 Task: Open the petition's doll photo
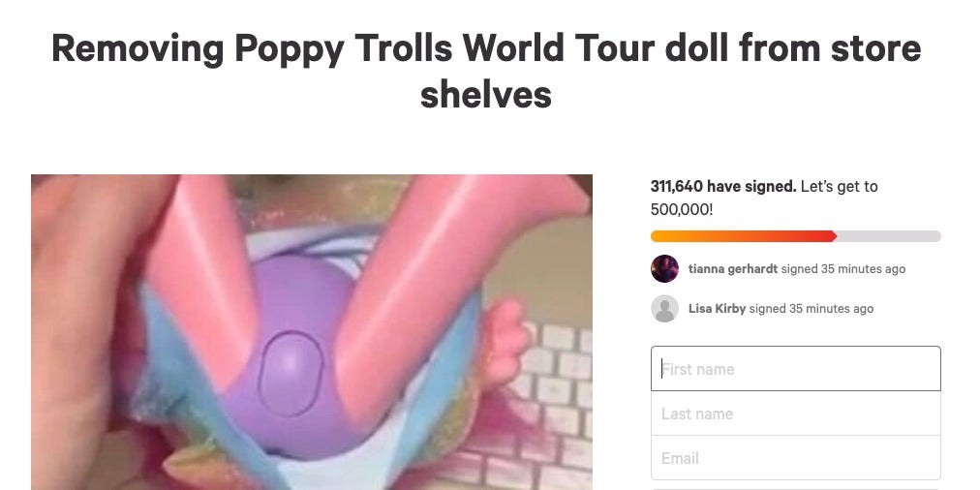(312, 332)
